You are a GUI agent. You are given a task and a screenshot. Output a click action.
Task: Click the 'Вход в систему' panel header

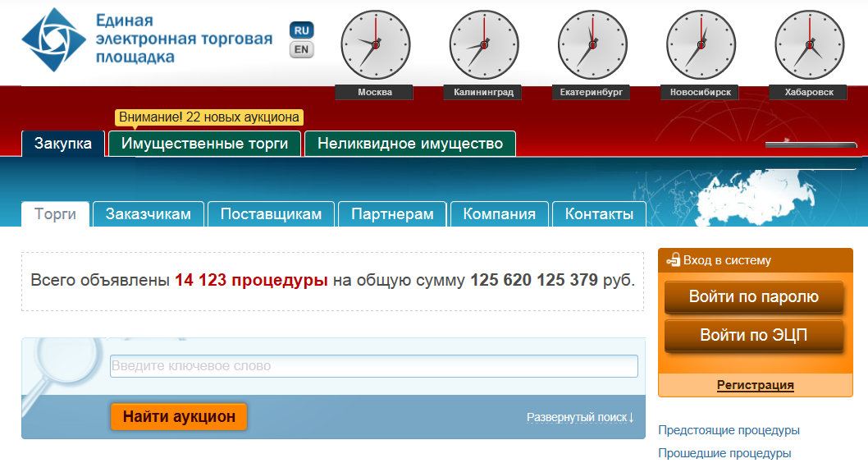(756, 260)
